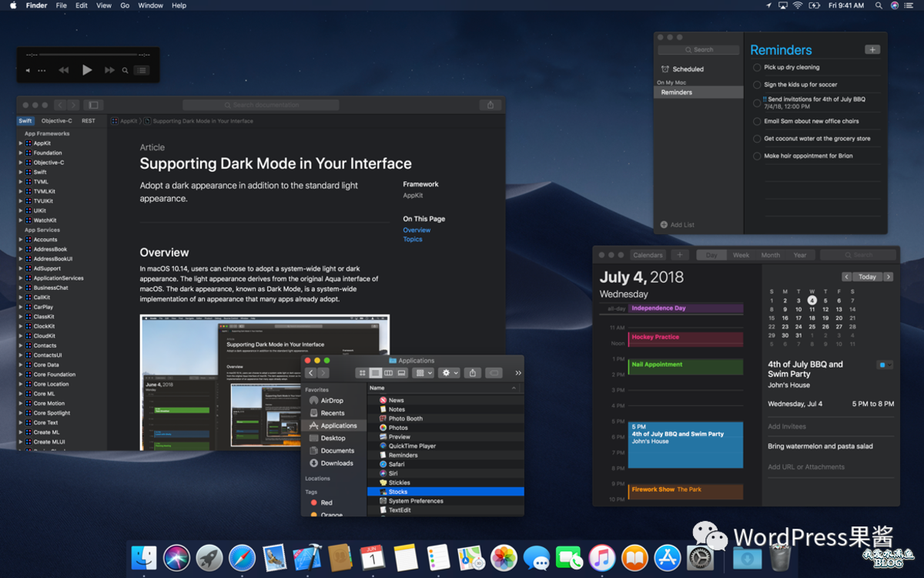Open the event calendar color dropdown
This screenshot has width=924, height=578.
point(885,365)
